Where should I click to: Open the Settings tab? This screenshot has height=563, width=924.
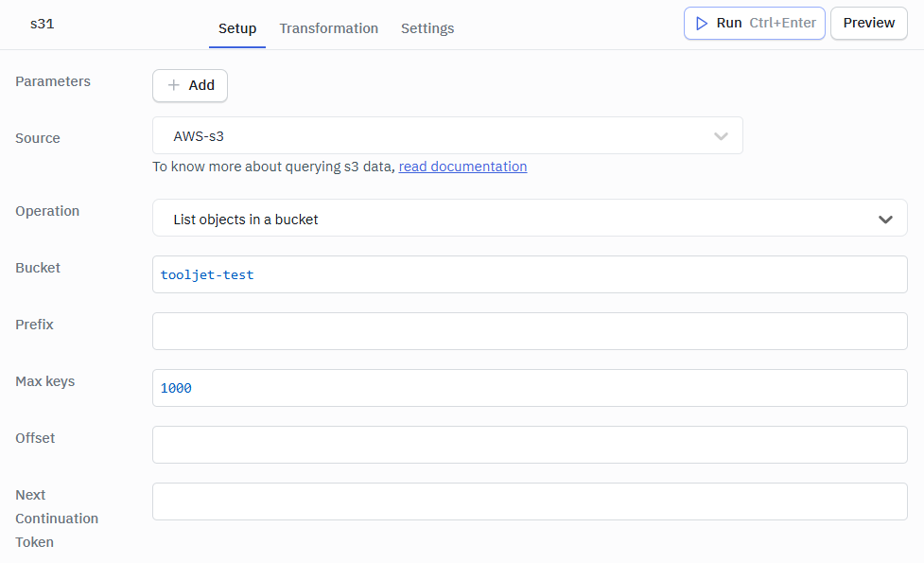point(427,28)
